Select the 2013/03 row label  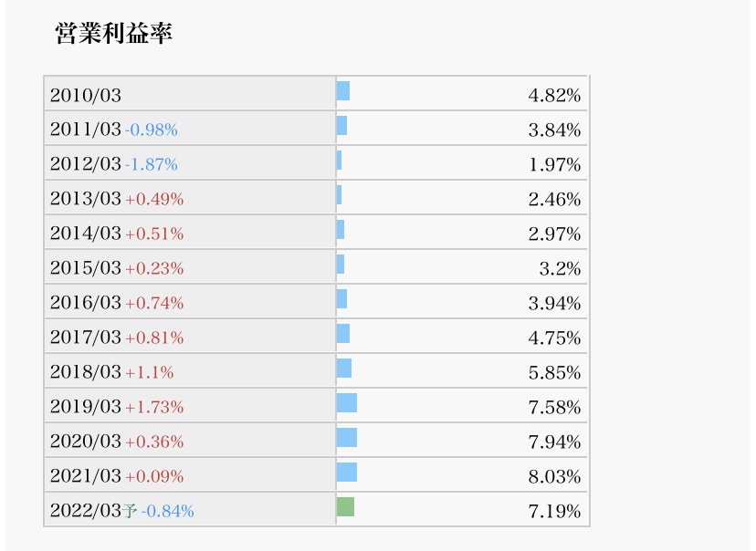click(x=85, y=199)
